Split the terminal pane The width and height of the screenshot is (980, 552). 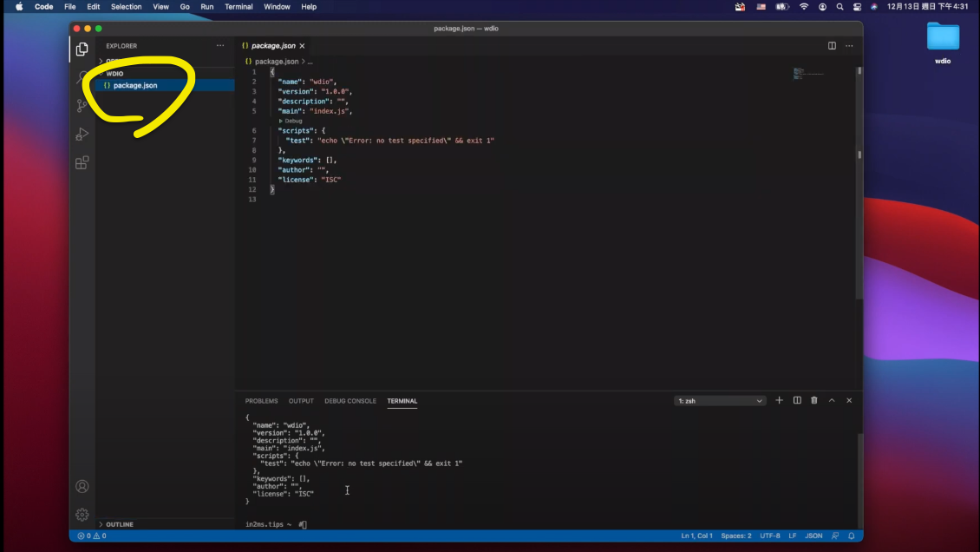(797, 400)
